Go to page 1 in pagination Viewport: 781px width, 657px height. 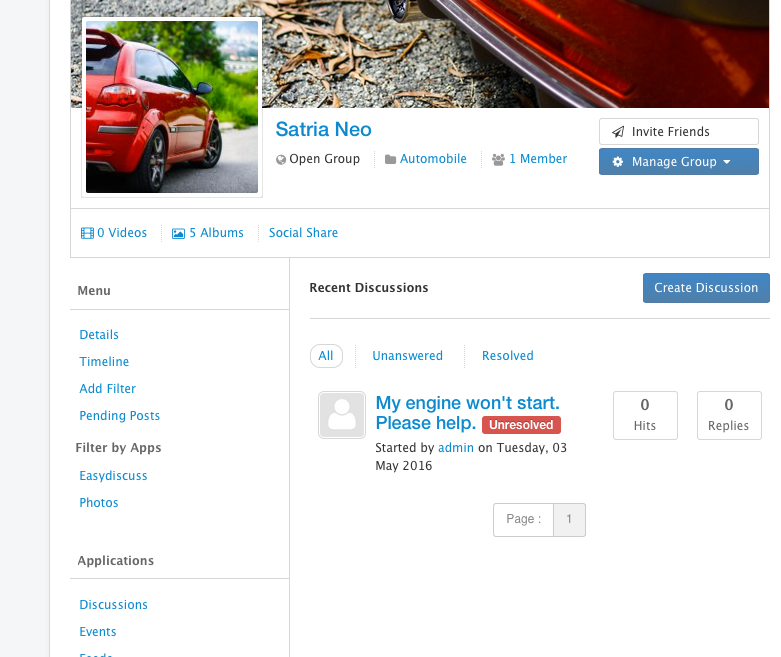(569, 520)
